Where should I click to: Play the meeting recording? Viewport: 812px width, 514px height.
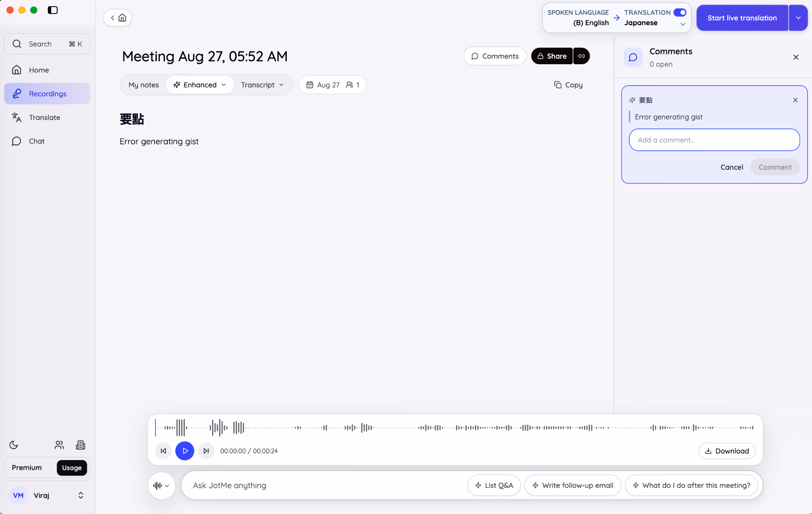click(x=185, y=451)
